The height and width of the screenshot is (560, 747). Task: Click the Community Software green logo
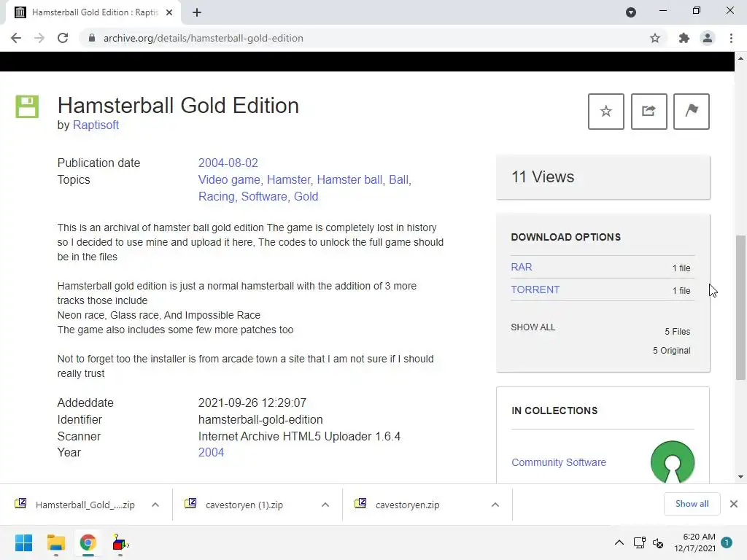[672, 462]
